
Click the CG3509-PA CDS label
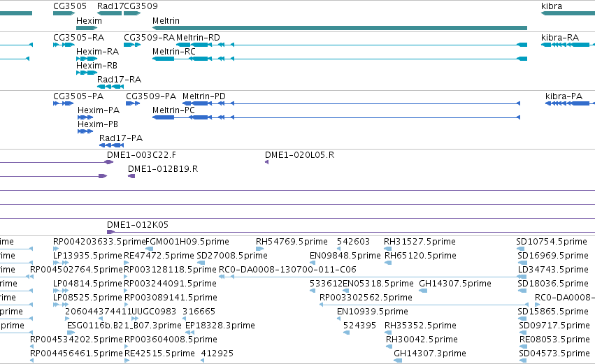pos(151,96)
